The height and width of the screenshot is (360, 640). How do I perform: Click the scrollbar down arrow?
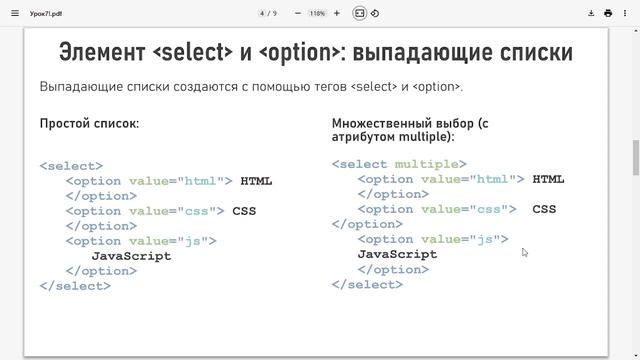[x=636, y=356]
